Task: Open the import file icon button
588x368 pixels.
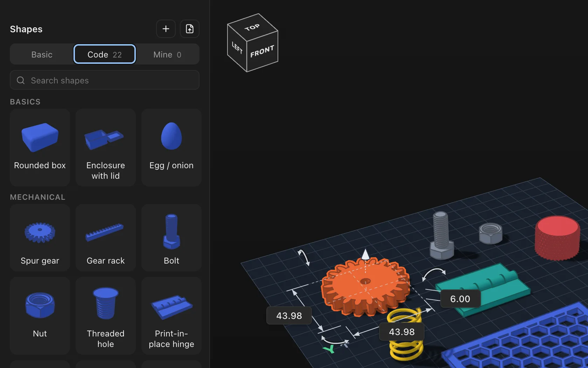Action: [x=190, y=29]
